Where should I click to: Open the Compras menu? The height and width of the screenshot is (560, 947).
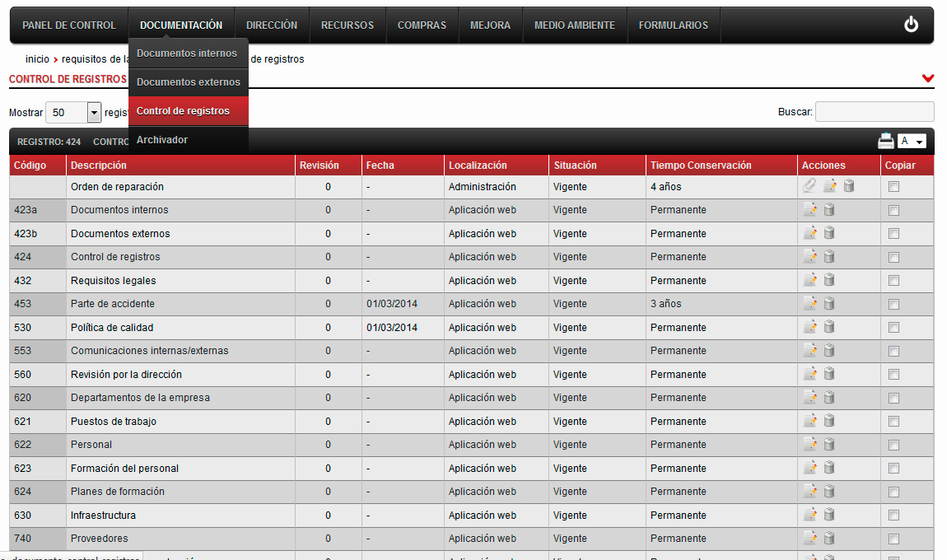pyautogui.click(x=422, y=26)
